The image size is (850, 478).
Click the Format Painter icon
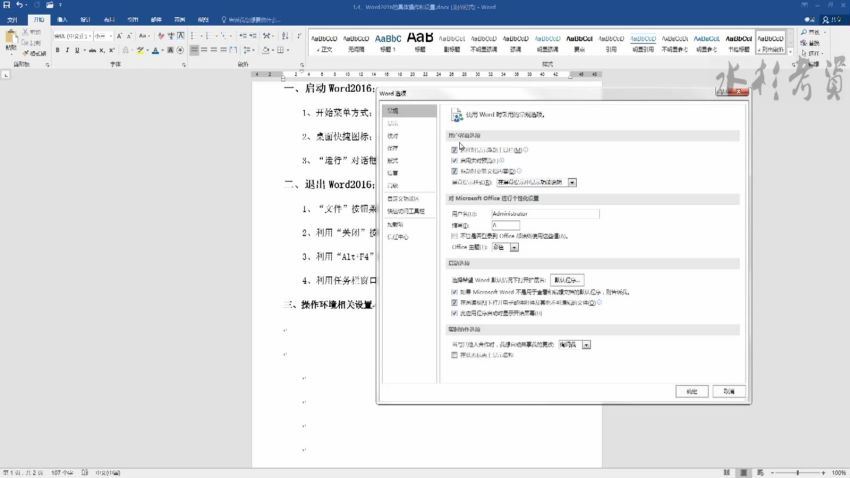pos(26,53)
